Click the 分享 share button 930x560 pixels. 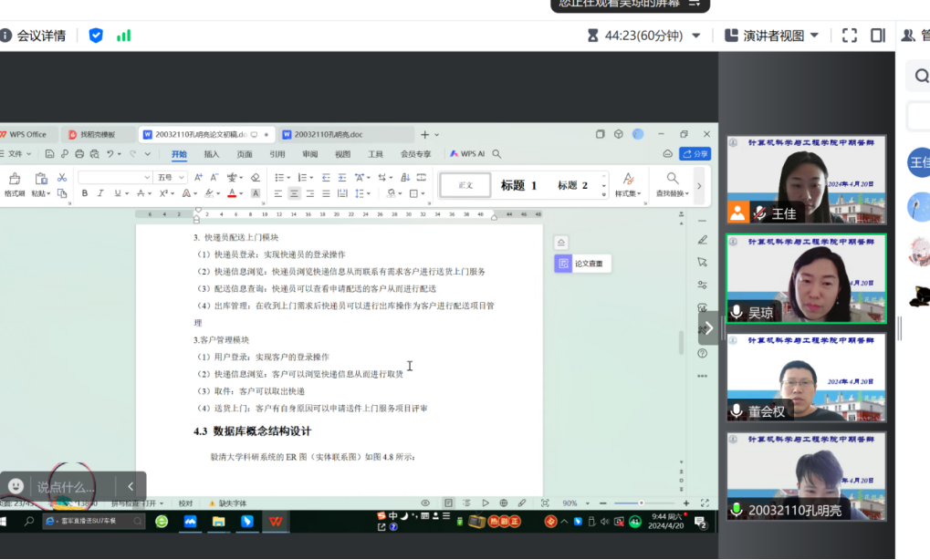pos(695,154)
